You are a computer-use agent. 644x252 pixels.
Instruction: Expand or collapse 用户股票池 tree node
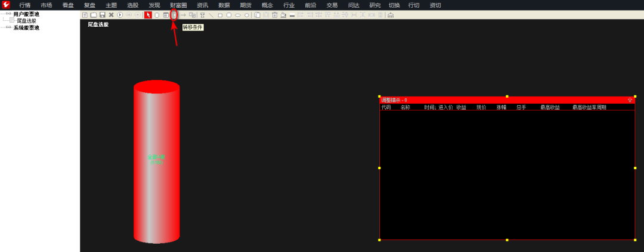[8, 14]
